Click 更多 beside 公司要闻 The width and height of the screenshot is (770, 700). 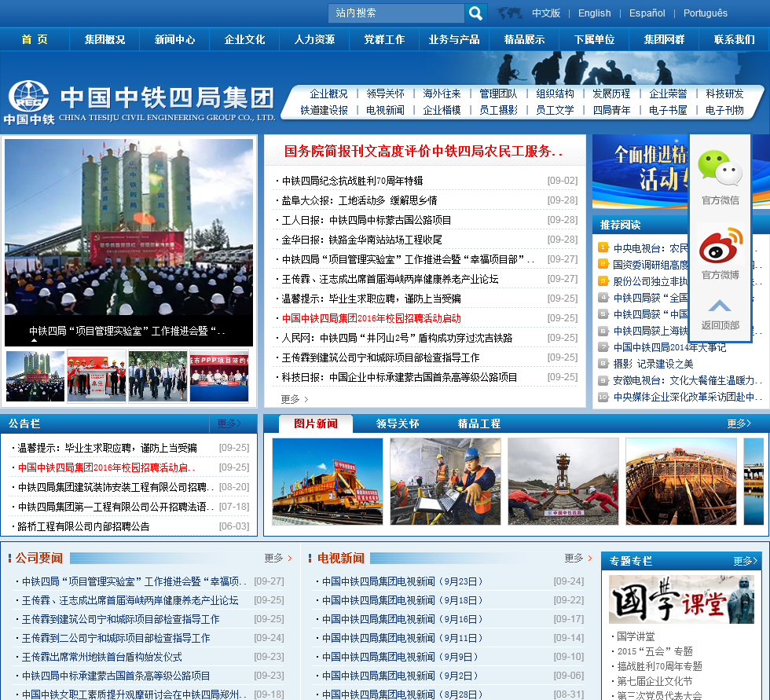click(x=278, y=558)
